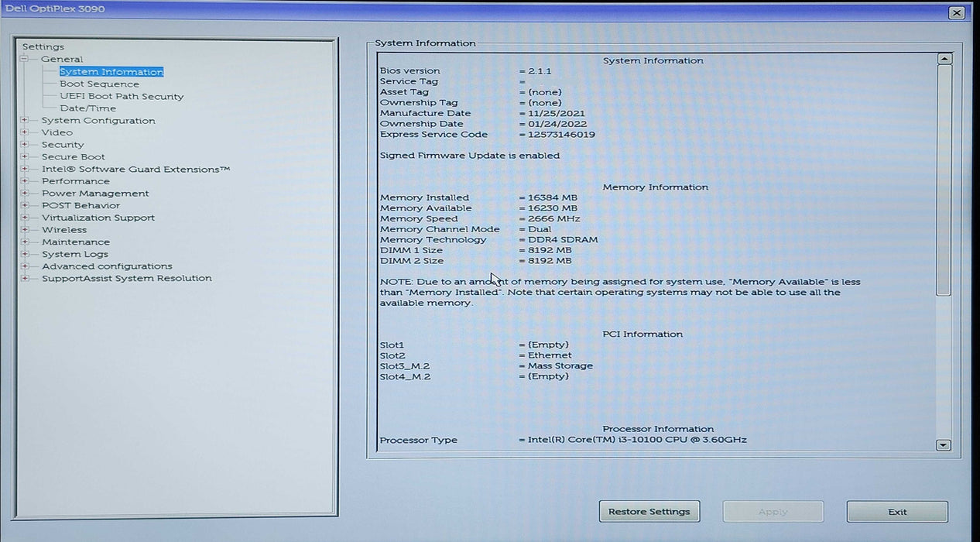Screen dimensions: 980x542
Task: Click the scroll down arrow
Action: click(944, 445)
